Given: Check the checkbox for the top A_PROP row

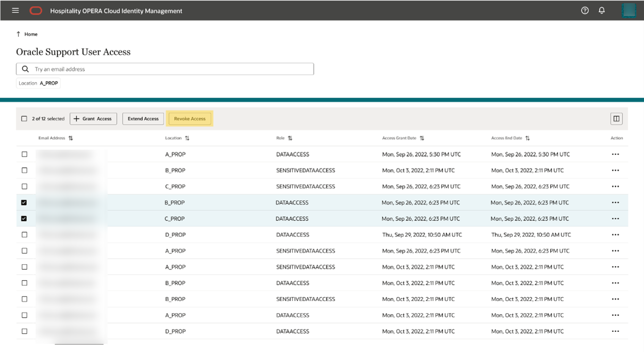Looking at the screenshot, I should (x=25, y=154).
